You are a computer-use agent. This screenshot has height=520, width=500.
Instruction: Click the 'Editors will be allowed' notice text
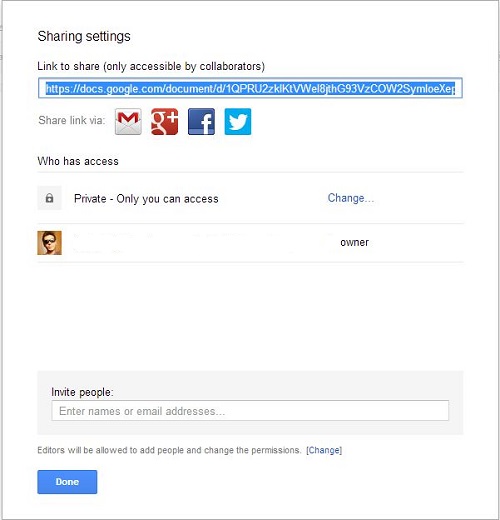(x=169, y=450)
